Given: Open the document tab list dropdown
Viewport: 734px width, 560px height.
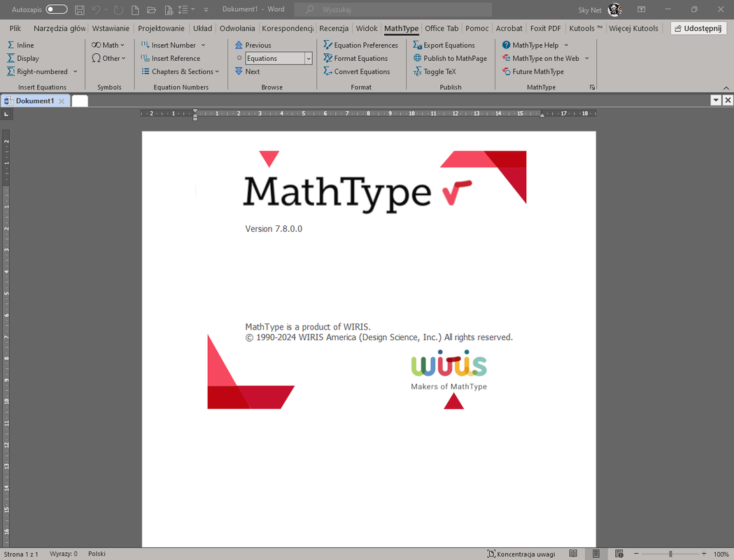Looking at the screenshot, I should 716,100.
